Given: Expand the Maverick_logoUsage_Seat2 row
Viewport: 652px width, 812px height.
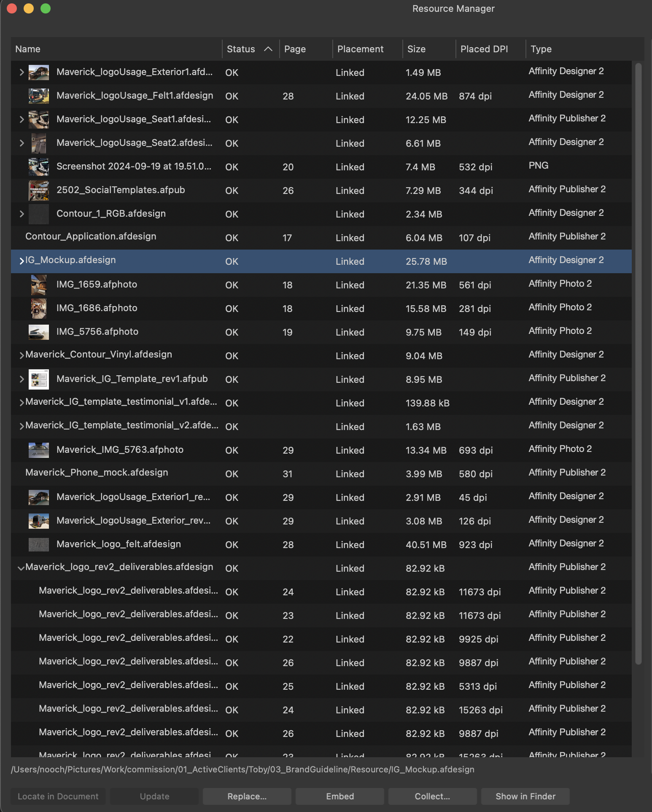Looking at the screenshot, I should click(x=22, y=143).
